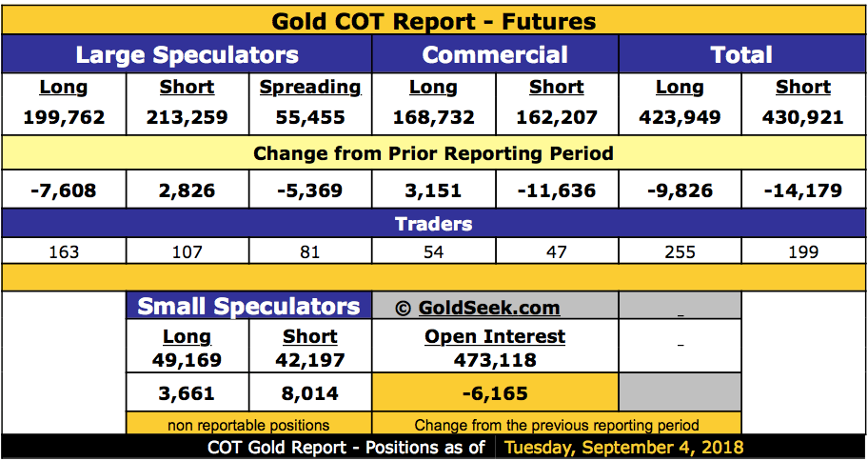Select the Large Speculators section header
Viewport: 868px width, 461px height.
(187, 55)
